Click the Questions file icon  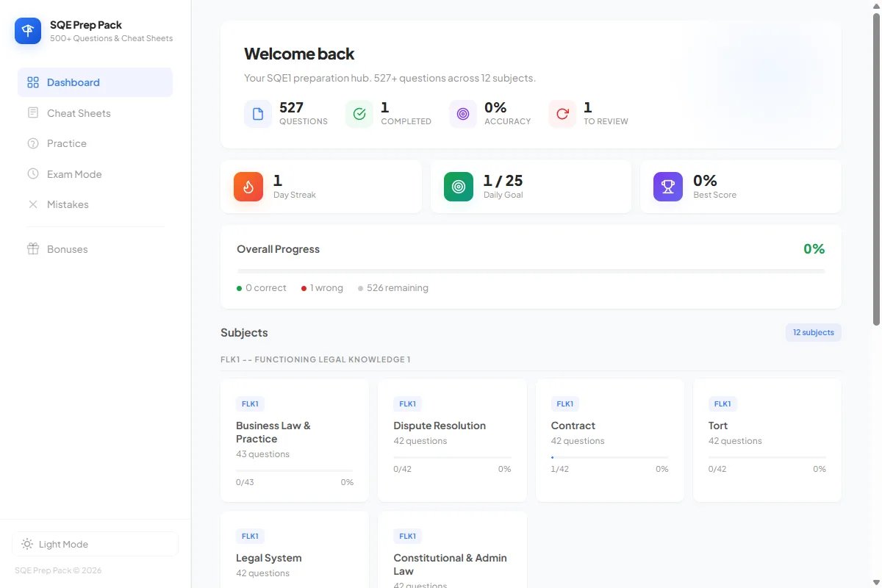pos(258,114)
